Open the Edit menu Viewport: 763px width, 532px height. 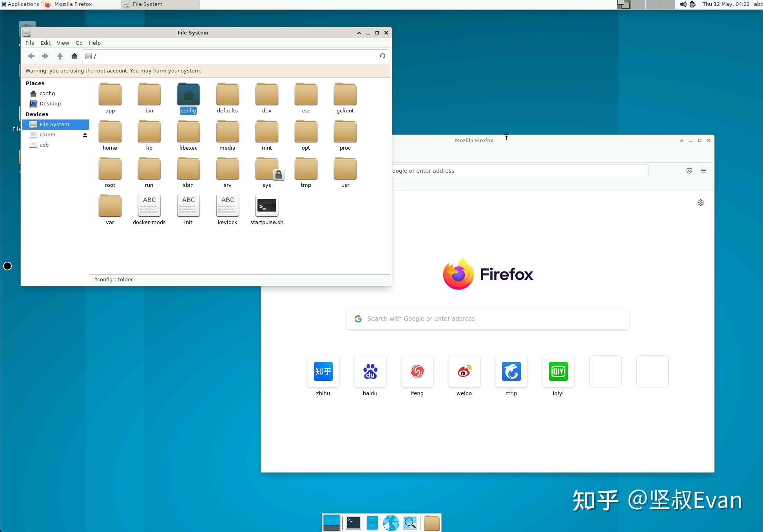click(x=45, y=43)
